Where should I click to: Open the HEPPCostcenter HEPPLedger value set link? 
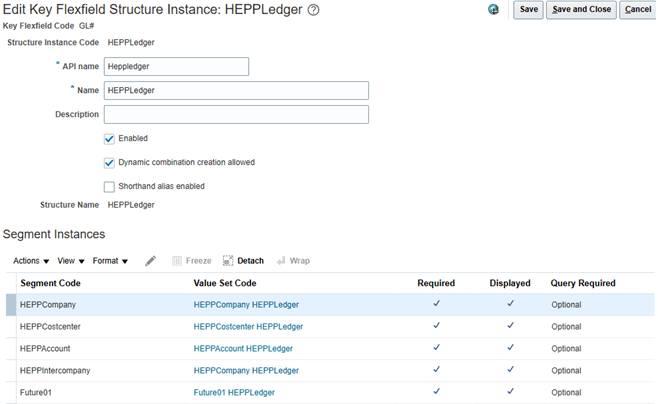click(248, 326)
